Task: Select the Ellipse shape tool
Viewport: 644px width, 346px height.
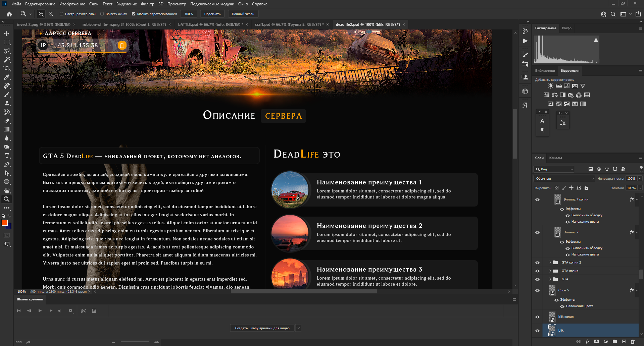Action: click(x=7, y=182)
